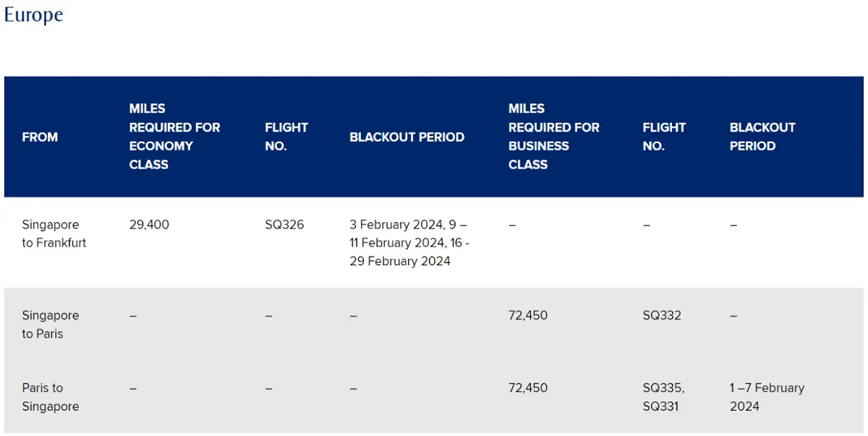
Task: Select flight number SQ332
Action: point(662,315)
